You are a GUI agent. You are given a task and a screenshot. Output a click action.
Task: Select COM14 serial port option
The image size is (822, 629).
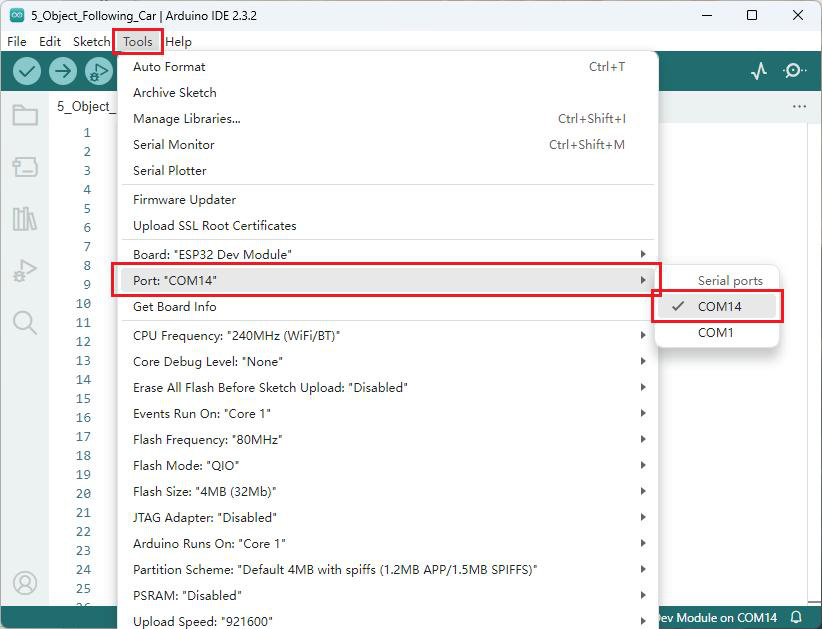(x=716, y=306)
